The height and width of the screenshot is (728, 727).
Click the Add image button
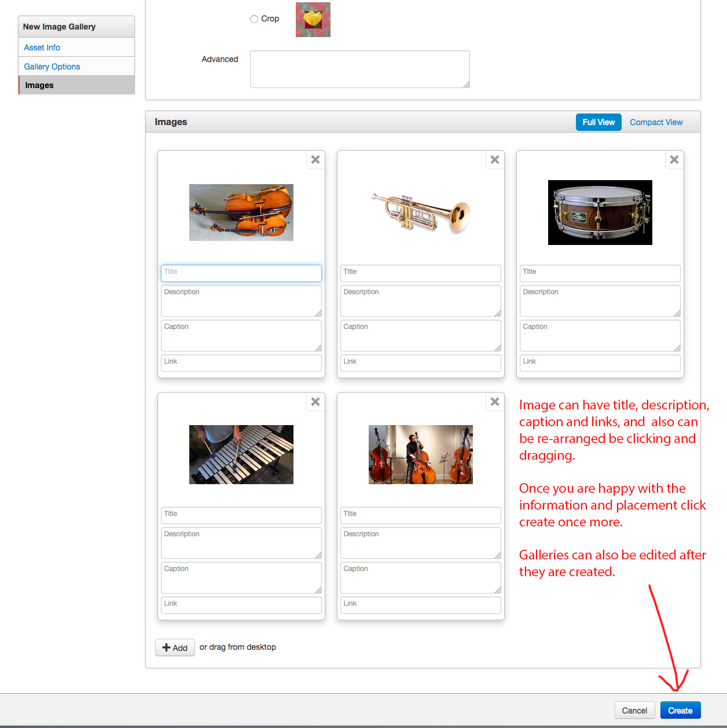pyautogui.click(x=175, y=647)
